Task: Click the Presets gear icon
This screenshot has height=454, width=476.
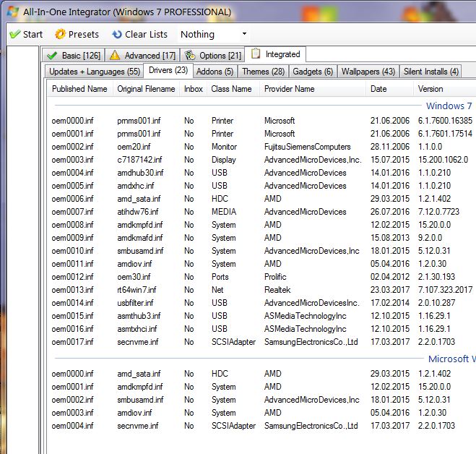Action: pos(60,34)
